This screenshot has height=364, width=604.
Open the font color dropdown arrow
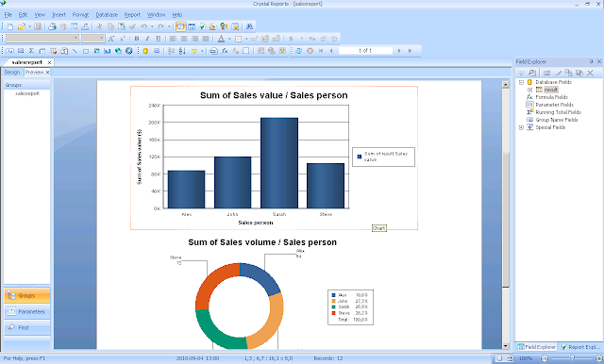click(x=229, y=39)
